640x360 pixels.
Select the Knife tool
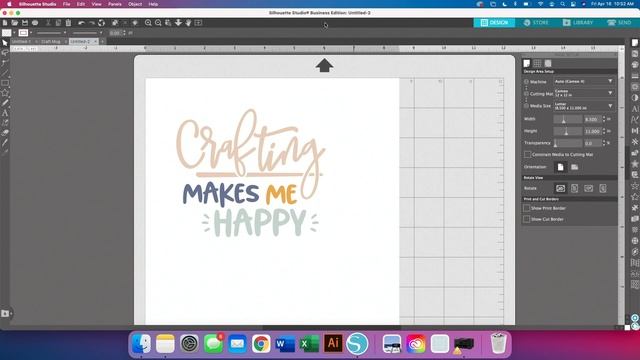[x=5, y=143]
